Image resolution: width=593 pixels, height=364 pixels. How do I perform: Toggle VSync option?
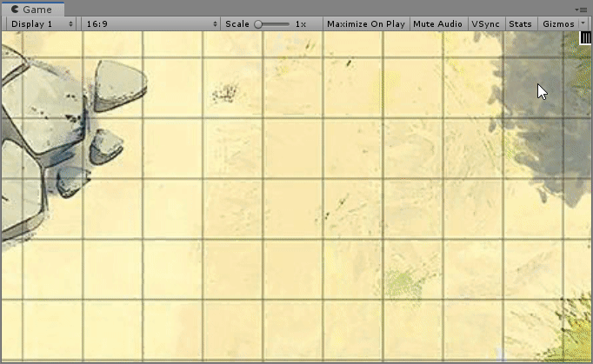pyautogui.click(x=485, y=23)
